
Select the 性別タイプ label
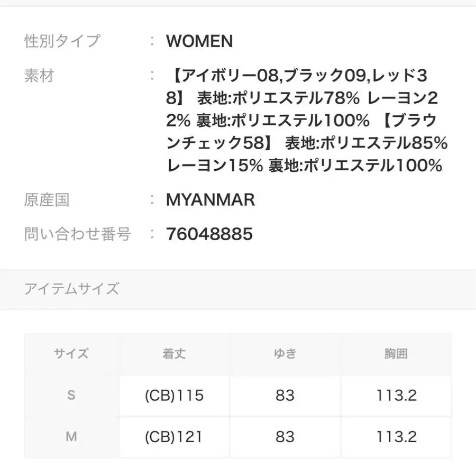(x=62, y=41)
